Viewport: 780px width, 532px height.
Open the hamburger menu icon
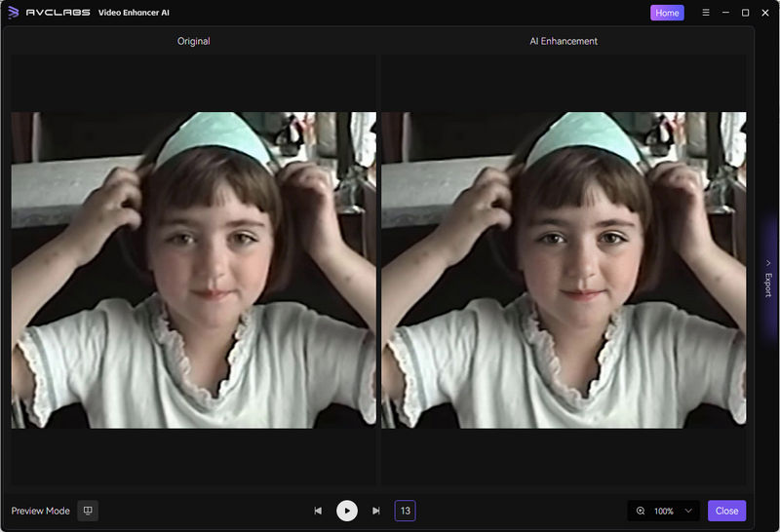(x=706, y=13)
